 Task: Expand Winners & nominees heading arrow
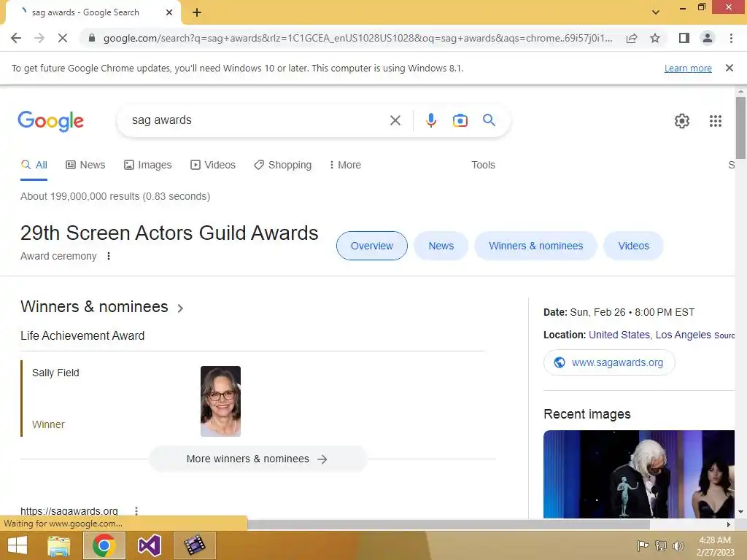[x=180, y=308]
